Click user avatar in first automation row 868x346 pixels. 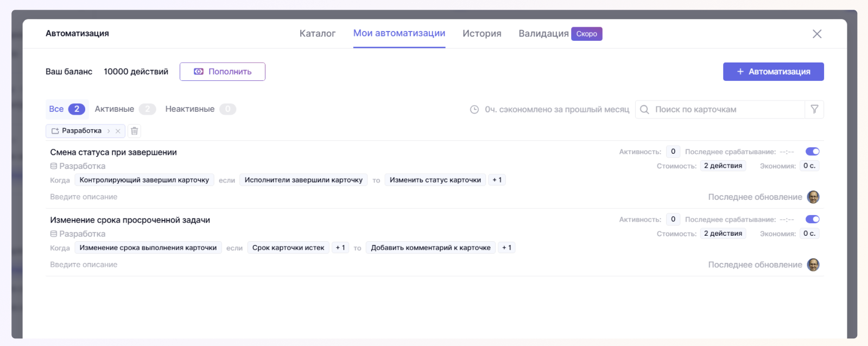[813, 197]
